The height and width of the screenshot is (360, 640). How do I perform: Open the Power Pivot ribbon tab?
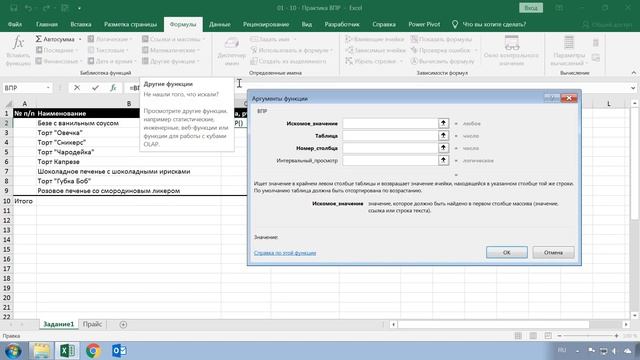point(424,24)
